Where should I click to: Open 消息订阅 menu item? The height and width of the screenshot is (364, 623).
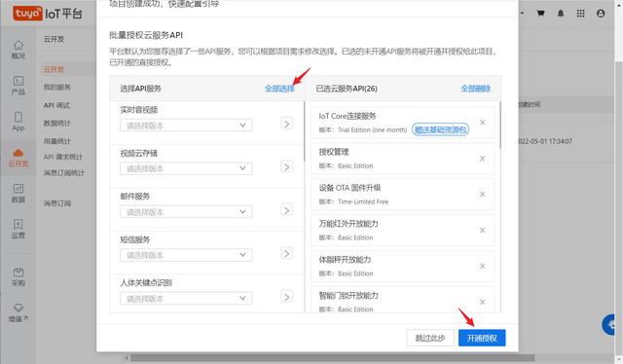57,203
